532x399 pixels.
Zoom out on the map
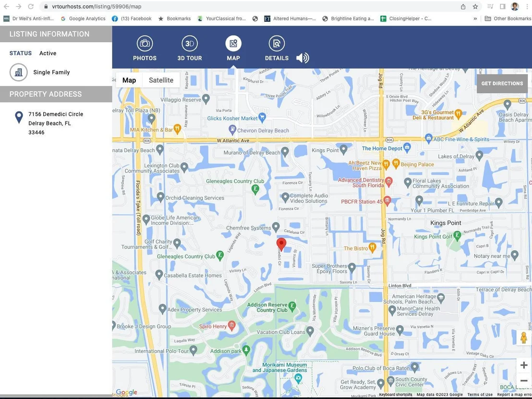click(523, 381)
